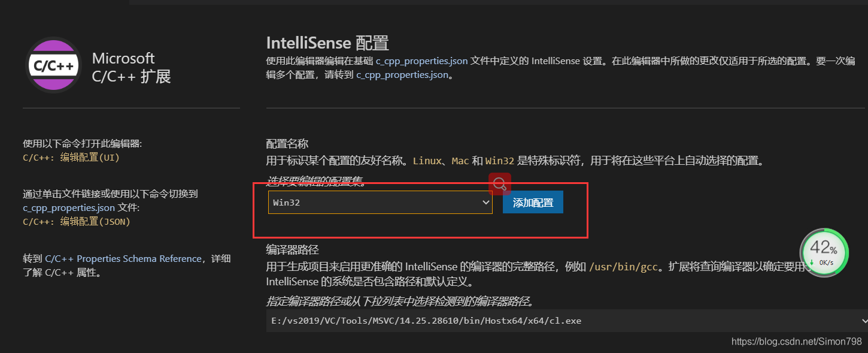Click the red highlighted search tool icon
868x353 pixels.
[500, 184]
